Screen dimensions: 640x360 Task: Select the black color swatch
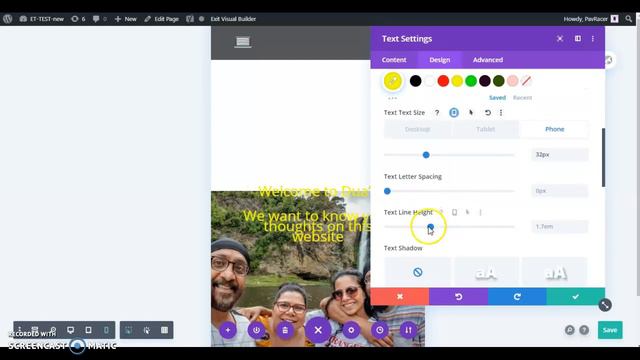(x=416, y=81)
